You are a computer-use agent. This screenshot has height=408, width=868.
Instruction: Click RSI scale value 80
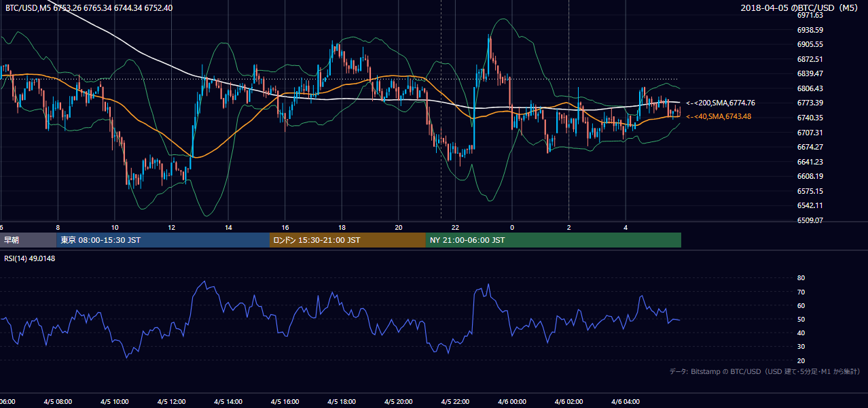point(801,278)
